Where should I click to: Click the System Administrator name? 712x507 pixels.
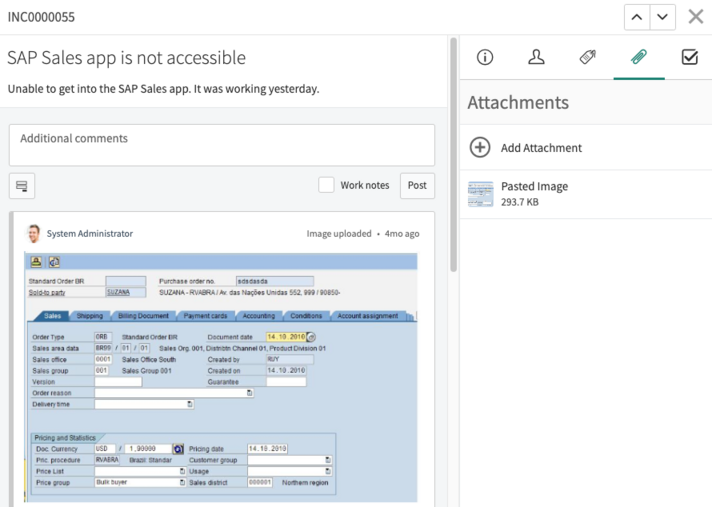90,233
